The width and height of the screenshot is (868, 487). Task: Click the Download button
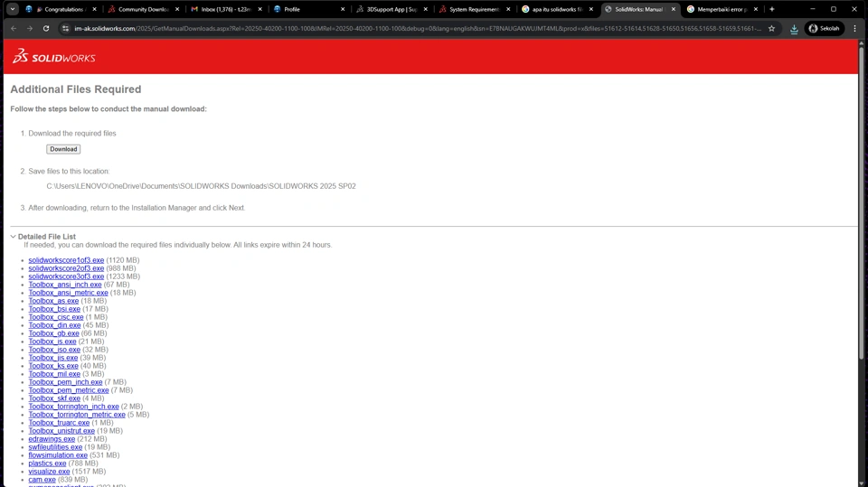63,149
